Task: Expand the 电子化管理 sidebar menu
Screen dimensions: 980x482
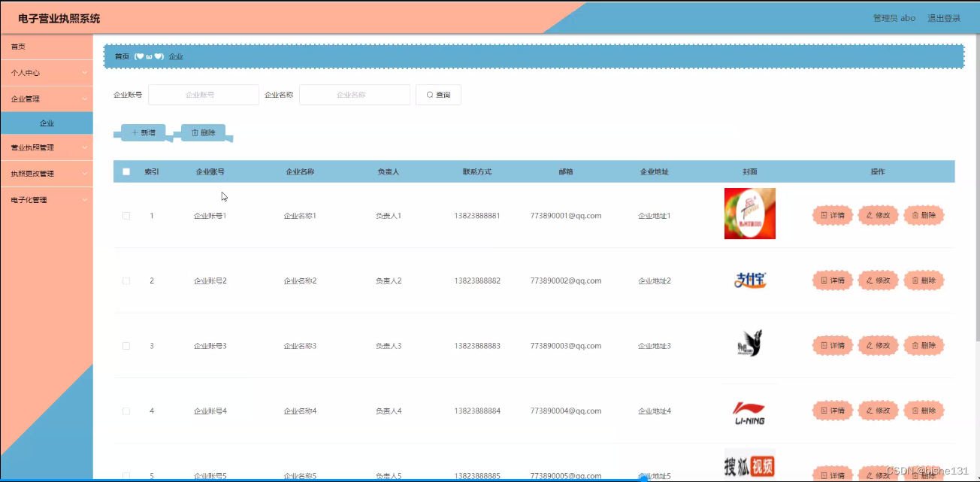Action: coord(47,199)
